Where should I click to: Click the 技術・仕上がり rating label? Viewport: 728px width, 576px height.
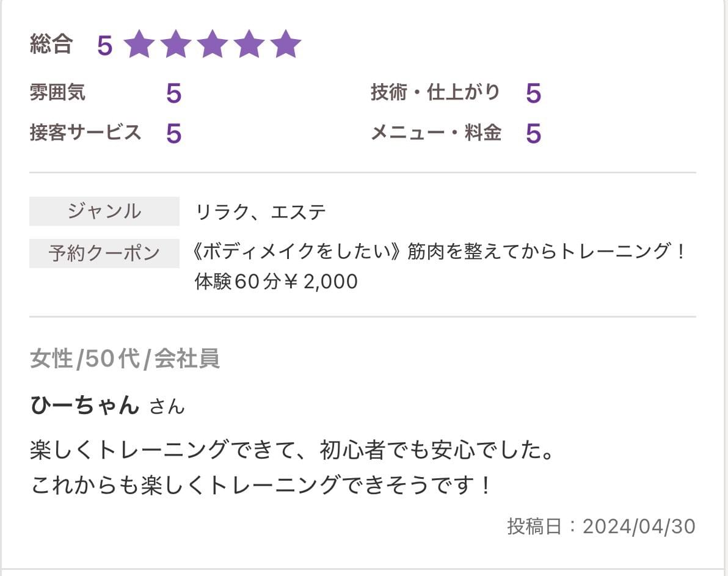[x=435, y=93]
